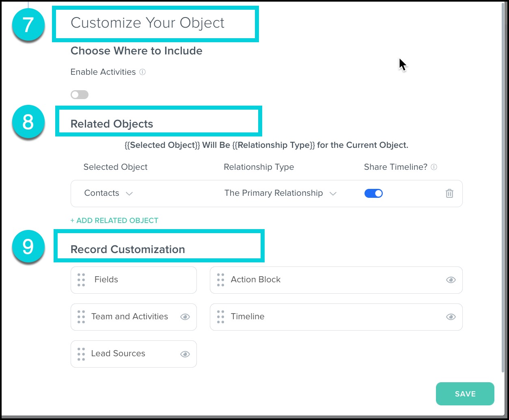Screen dimensions: 509x420
Task: Click the trash icon in Contacts row
Action: click(x=449, y=194)
